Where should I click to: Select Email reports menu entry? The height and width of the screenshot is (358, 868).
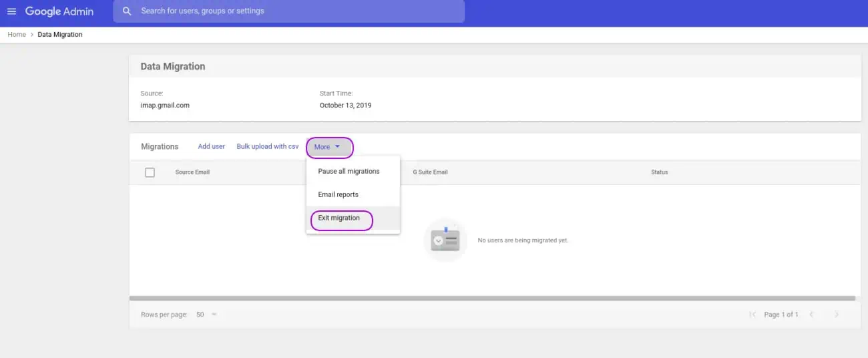[353, 195]
